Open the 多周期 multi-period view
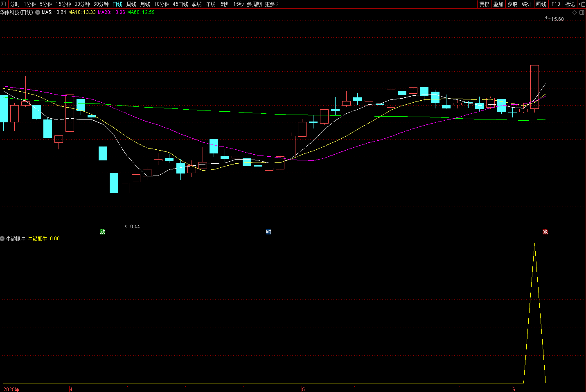This screenshot has width=586, height=392. 254,4
